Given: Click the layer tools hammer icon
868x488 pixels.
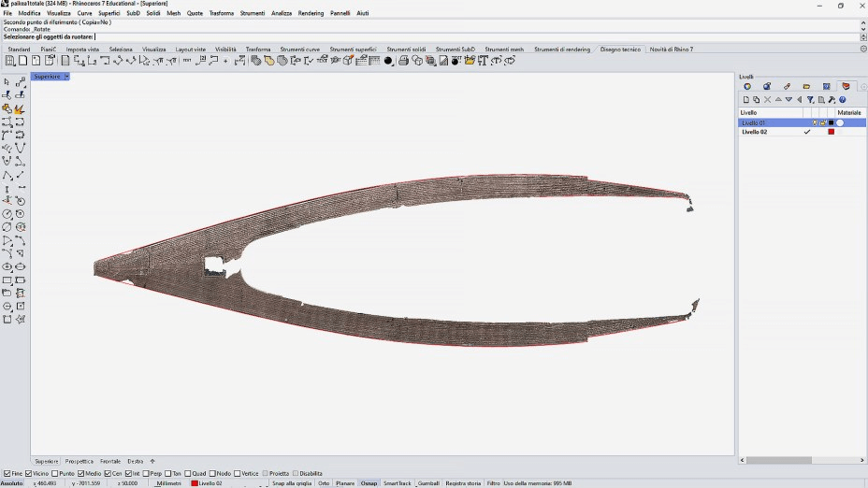Looking at the screenshot, I should [x=832, y=99].
